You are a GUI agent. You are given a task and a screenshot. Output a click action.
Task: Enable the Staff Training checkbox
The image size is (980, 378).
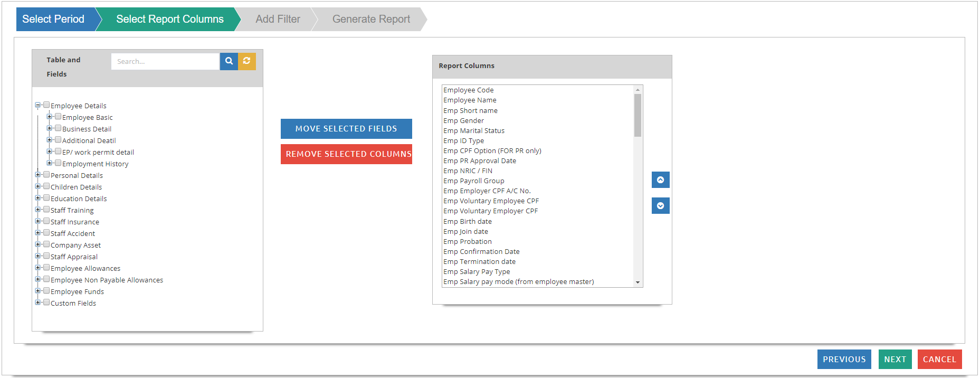point(46,210)
